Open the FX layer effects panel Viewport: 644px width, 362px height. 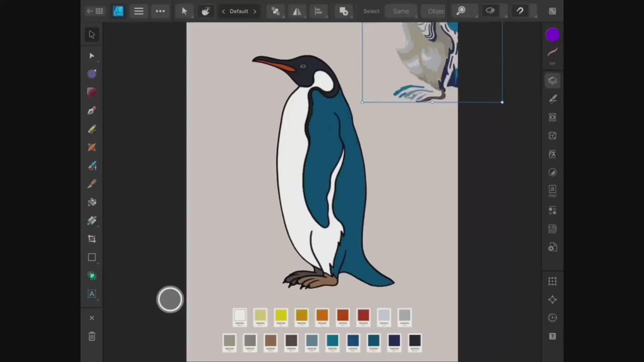click(x=552, y=154)
